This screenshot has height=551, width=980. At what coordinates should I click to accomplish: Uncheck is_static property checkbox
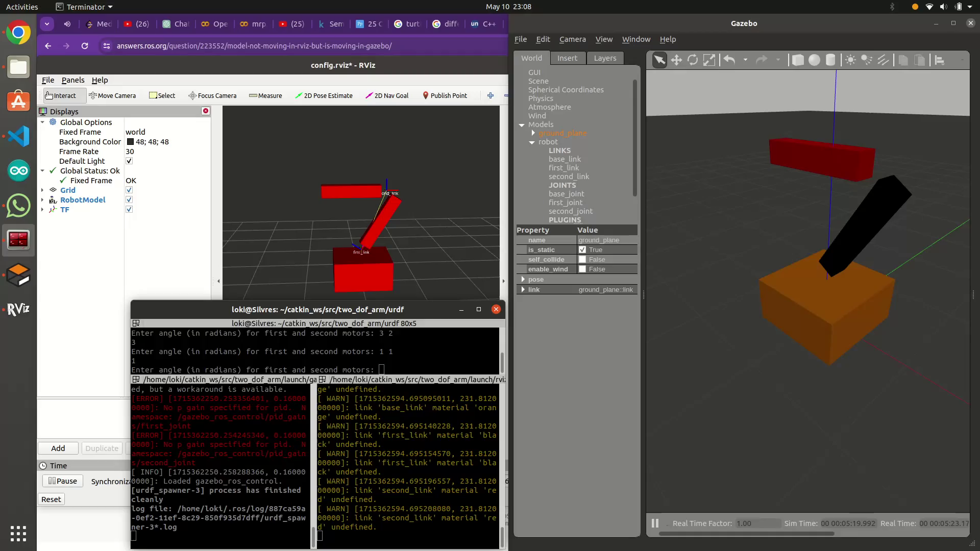tap(582, 249)
